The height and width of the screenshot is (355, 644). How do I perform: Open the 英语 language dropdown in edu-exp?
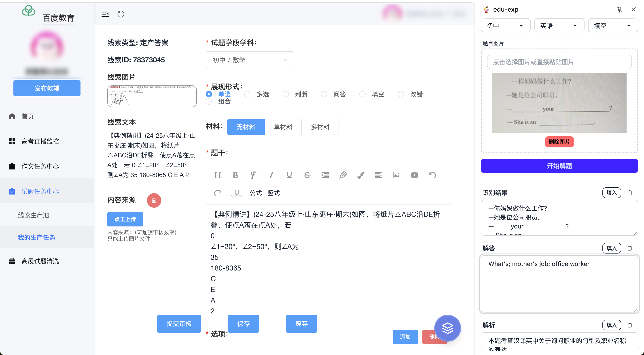pyautogui.click(x=559, y=25)
